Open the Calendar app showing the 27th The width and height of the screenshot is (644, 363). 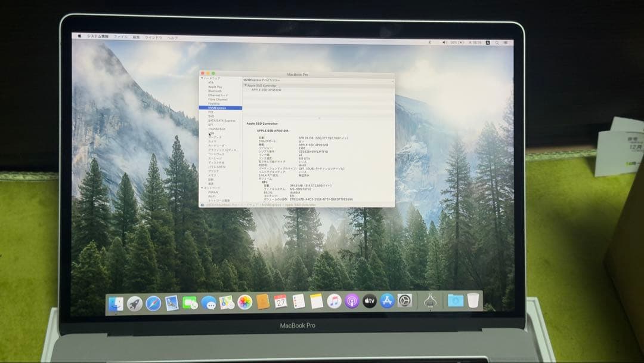281,303
